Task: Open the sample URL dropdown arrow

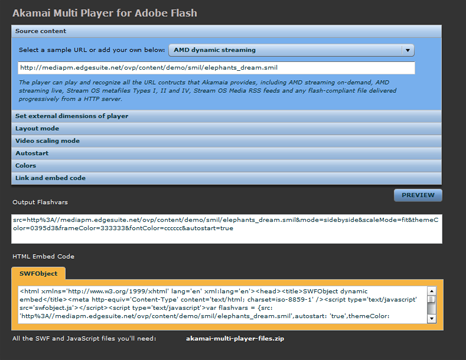Action: click(x=407, y=50)
